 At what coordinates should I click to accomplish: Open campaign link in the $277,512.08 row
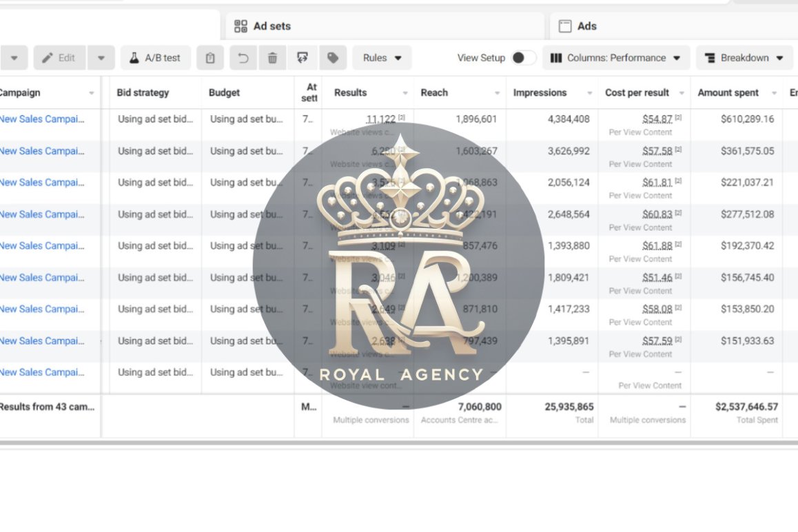pos(42,214)
